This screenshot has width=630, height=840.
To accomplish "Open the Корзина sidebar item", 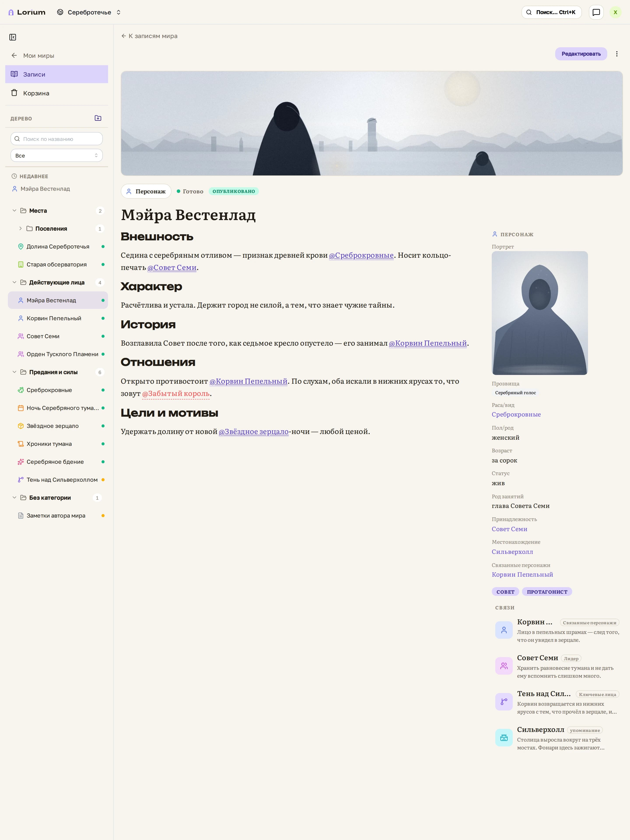I will click(x=57, y=93).
